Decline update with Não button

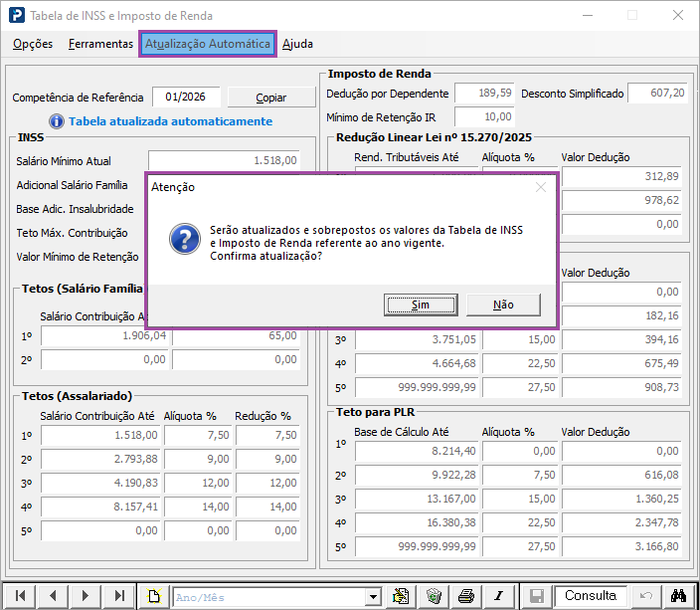coord(503,305)
